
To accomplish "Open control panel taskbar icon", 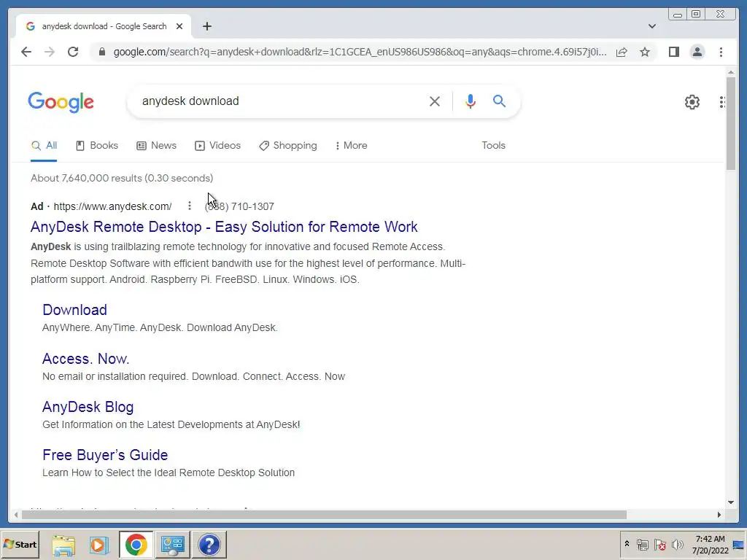I will 172,545.
